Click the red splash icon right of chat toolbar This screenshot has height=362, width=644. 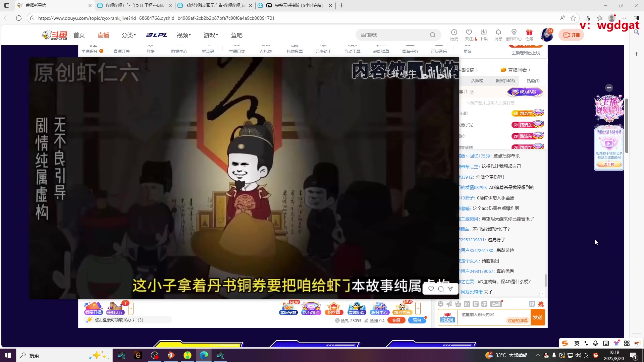[x=540, y=304]
